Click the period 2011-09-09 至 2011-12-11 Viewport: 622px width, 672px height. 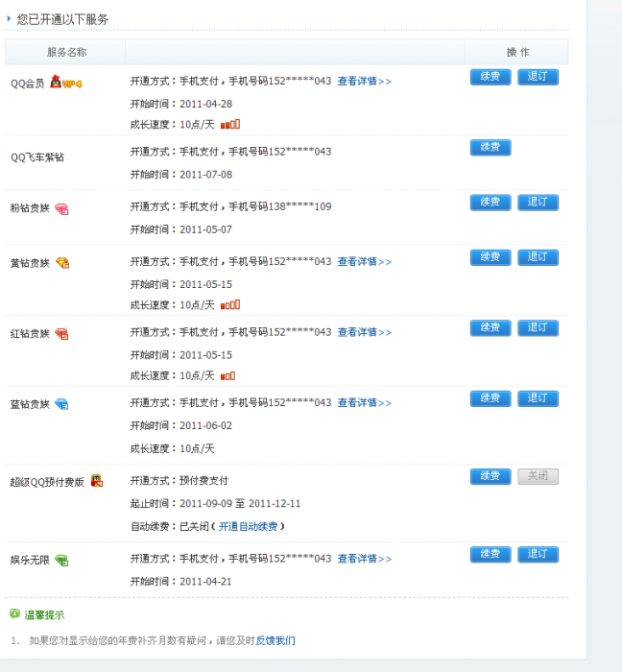(x=240, y=504)
